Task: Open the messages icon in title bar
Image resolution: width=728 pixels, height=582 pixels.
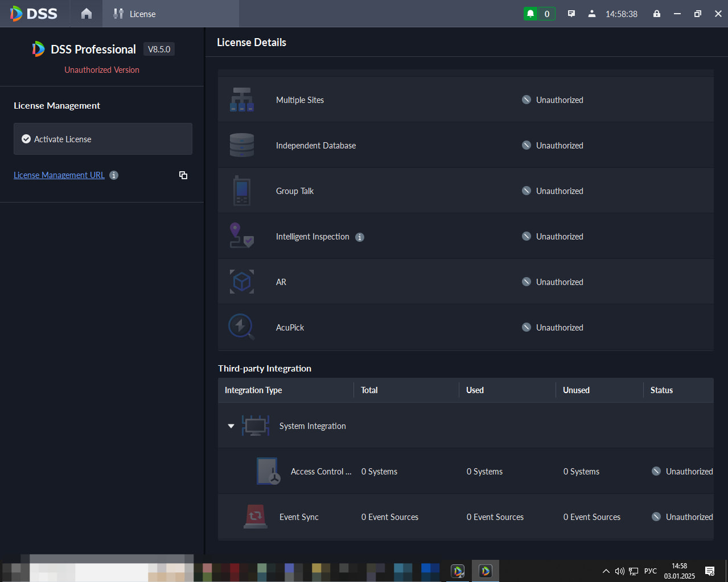Action: (x=571, y=14)
